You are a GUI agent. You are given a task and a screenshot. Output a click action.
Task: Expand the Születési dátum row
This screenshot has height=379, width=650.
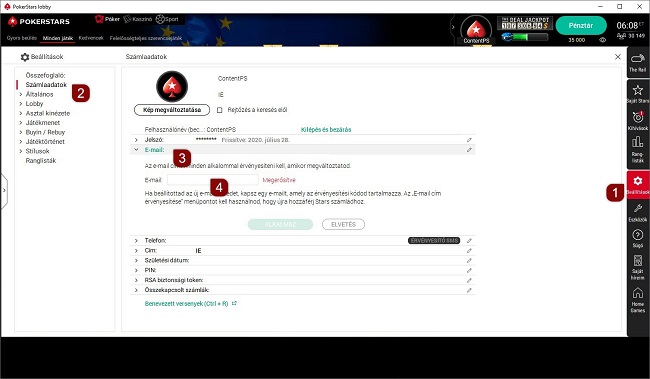(x=136, y=260)
